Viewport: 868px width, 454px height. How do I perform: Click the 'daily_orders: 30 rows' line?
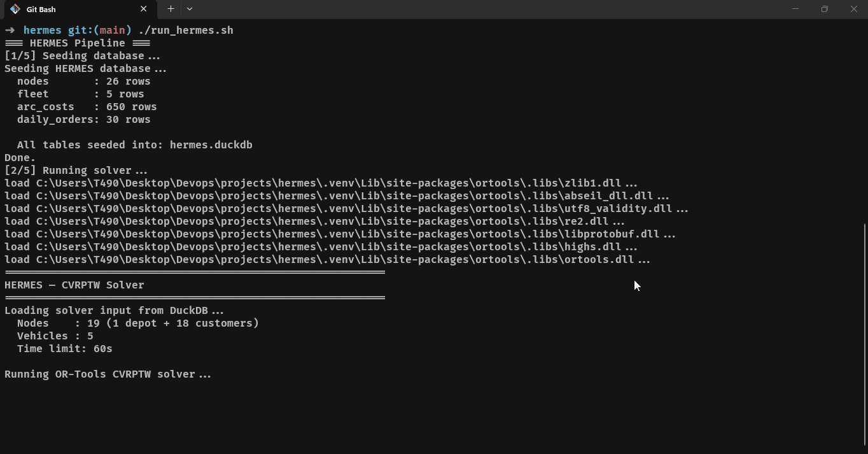pos(83,120)
